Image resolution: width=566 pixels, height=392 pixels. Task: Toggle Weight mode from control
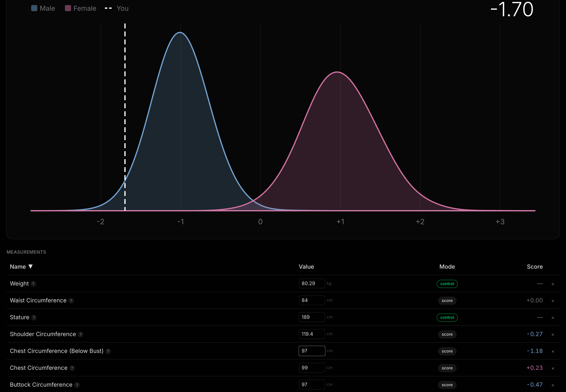pos(447,284)
